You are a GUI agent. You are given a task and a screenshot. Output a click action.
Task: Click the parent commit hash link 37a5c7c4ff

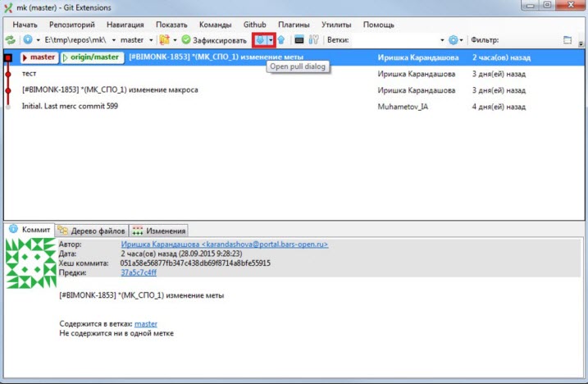point(139,272)
